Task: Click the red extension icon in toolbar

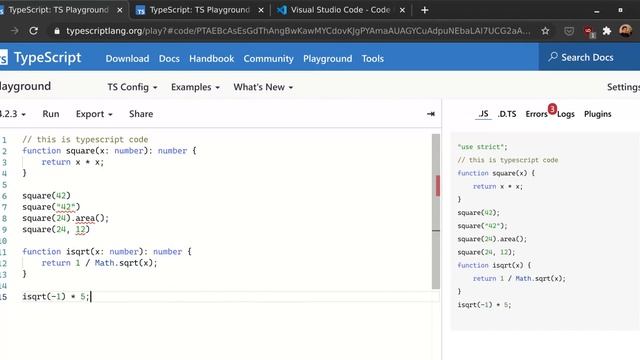Action: point(588,31)
